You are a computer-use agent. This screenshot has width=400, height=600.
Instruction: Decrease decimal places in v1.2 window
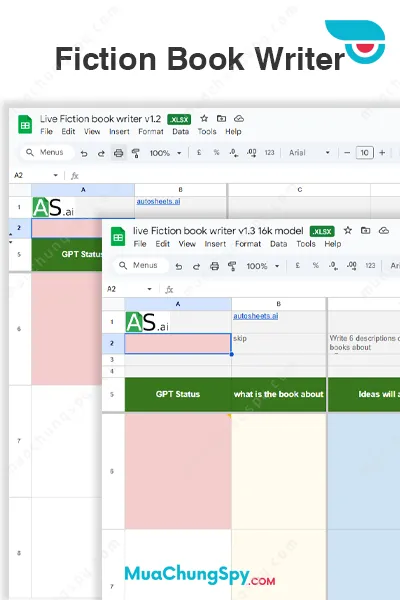click(x=233, y=153)
